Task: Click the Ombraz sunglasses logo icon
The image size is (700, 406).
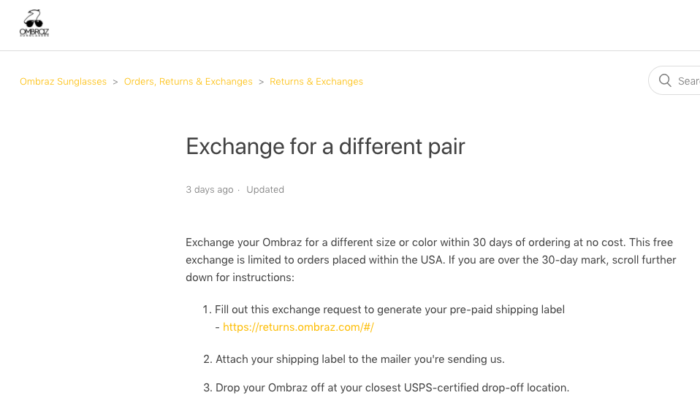Action: point(33,20)
